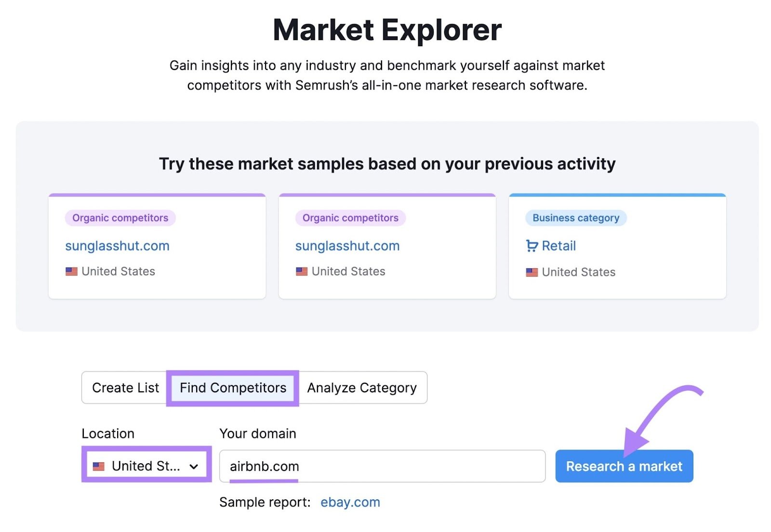
Task: Open the ebay.com sample report
Action: coord(350,502)
